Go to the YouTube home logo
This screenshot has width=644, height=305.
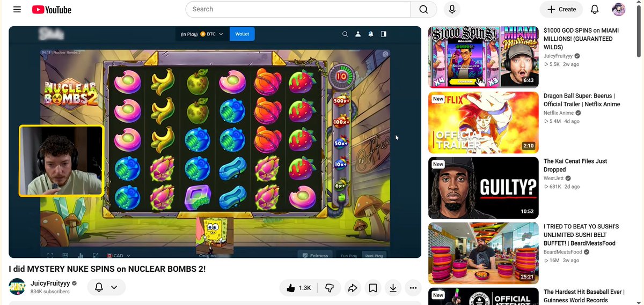point(52,10)
